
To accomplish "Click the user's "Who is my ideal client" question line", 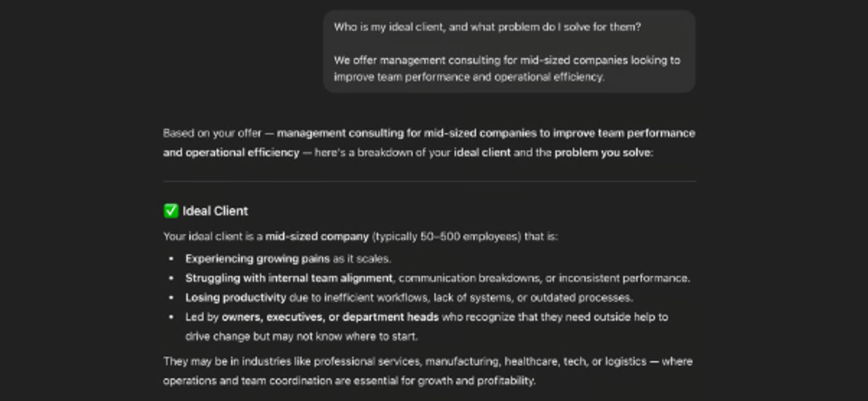I will (487, 27).
